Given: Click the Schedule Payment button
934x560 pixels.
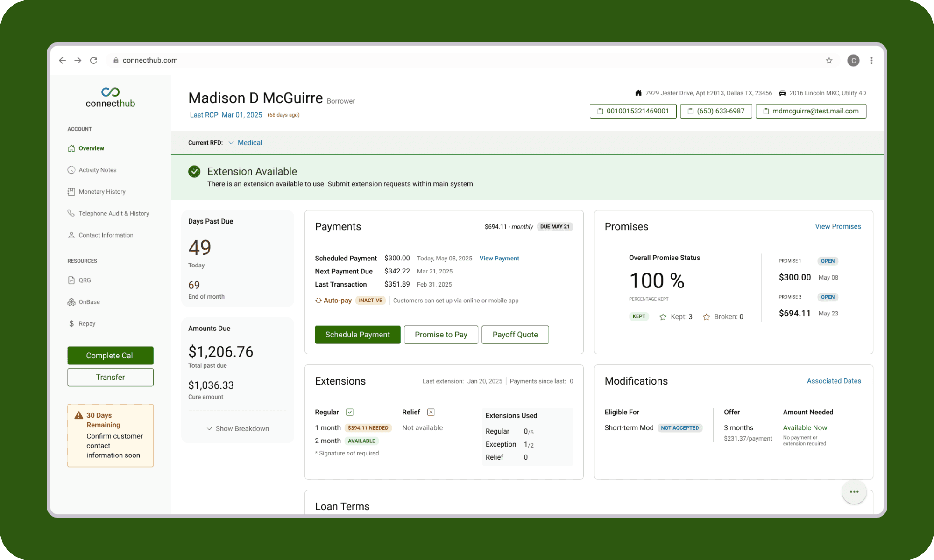Looking at the screenshot, I should [357, 335].
